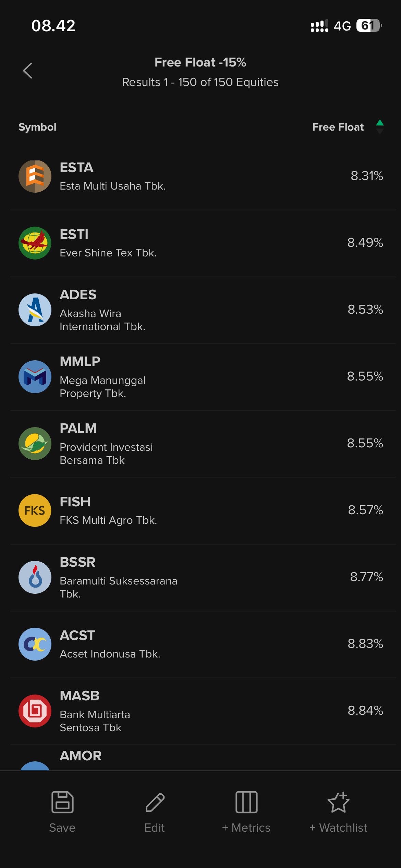Viewport: 401px width, 868px height.
Task: Tap the Metrics columns icon
Action: click(x=246, y=802)
